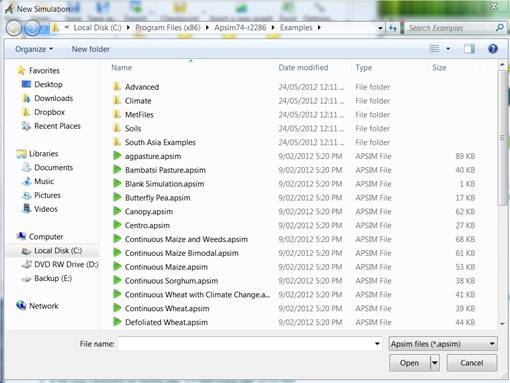
Task: Select Continuous Wheat.apsim file
Action: [x=167, y=308]
